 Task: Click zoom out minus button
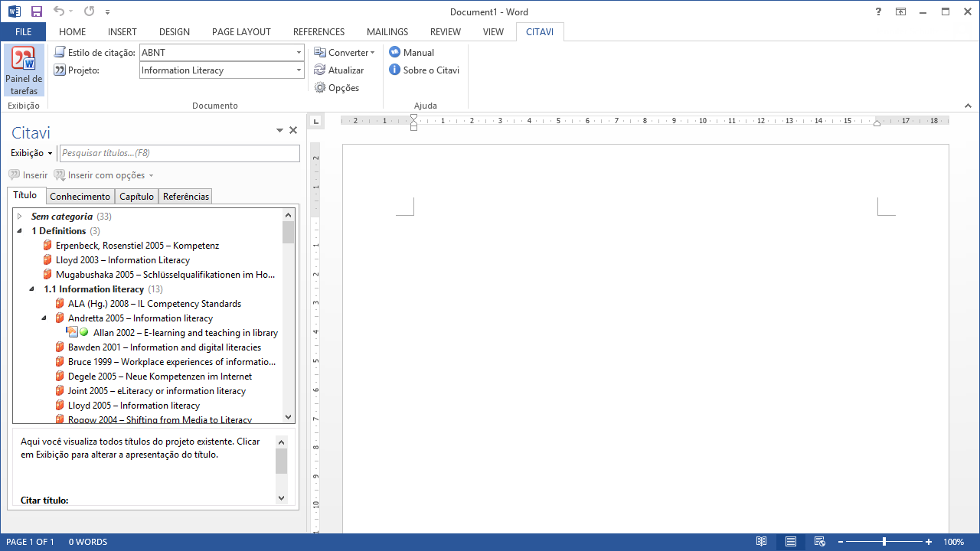840,542
